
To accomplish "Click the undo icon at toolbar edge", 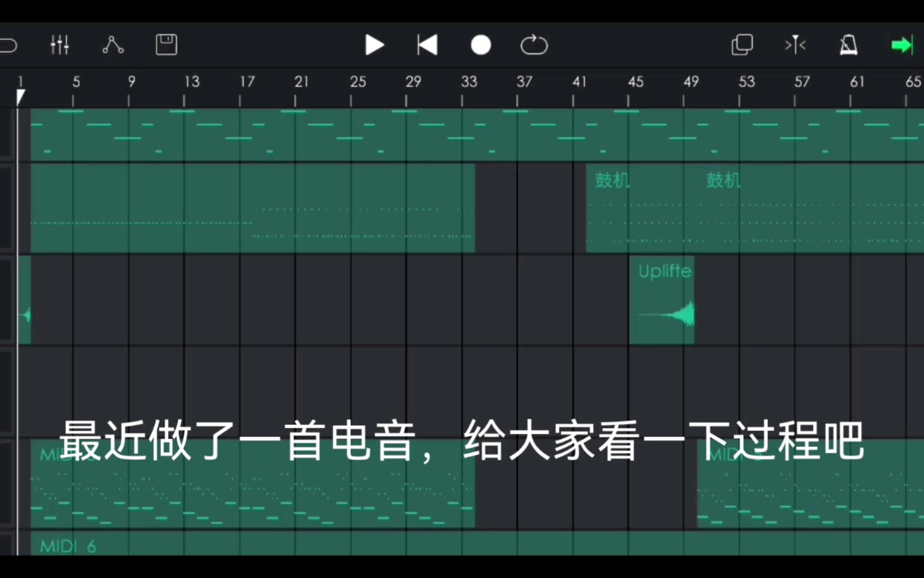I will click(9, 45).
